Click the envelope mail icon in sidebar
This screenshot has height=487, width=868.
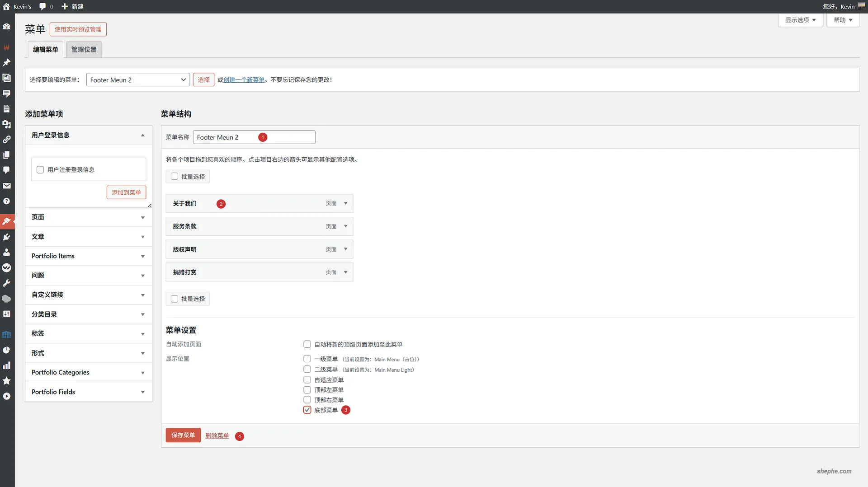coord(6,186)
